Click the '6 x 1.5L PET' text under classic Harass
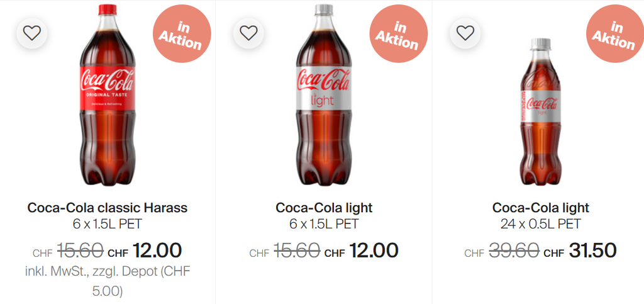The width and height of the screenshot is (644, 304). pos(108,223)
